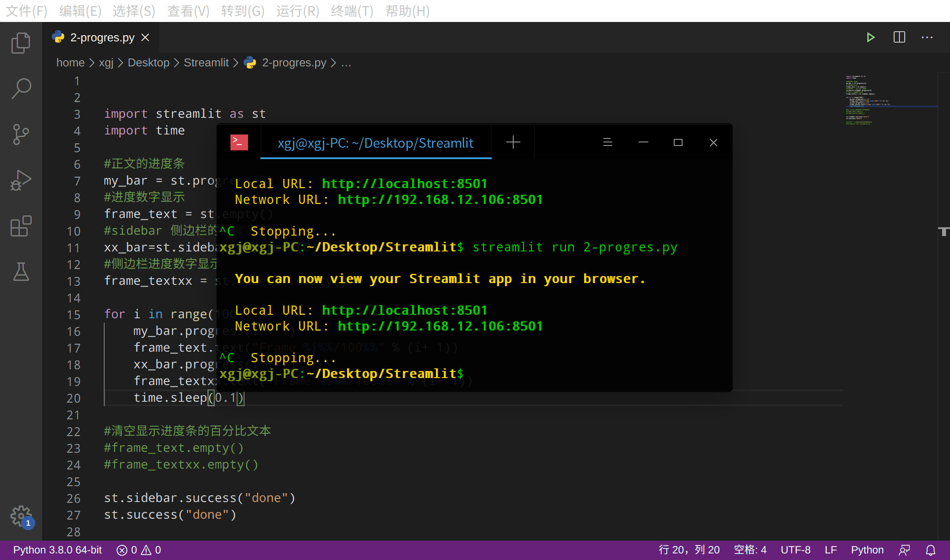Open the Run and Debug view

21,180
